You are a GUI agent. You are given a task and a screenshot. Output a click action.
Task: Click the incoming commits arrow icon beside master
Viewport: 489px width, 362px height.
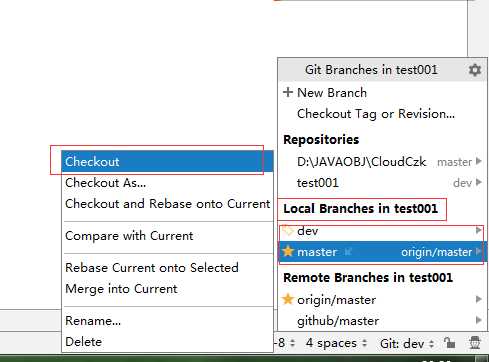coord(348,252)
